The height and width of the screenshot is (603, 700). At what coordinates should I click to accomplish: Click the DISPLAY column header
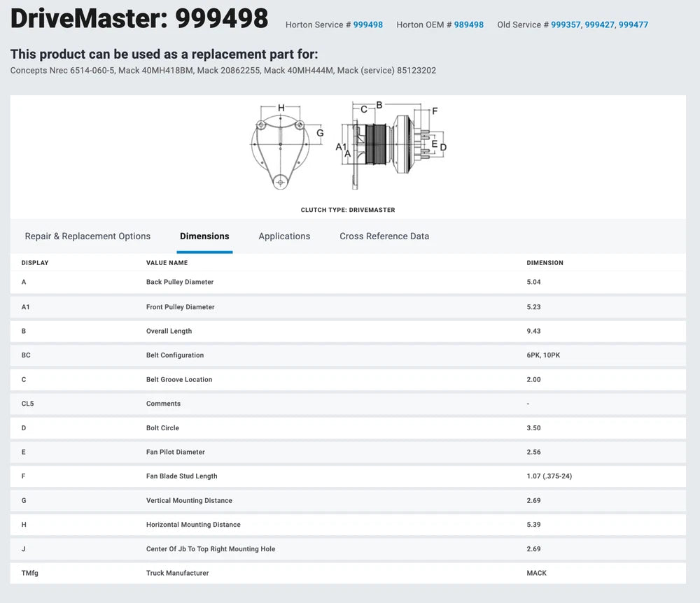tap(35, 263)
